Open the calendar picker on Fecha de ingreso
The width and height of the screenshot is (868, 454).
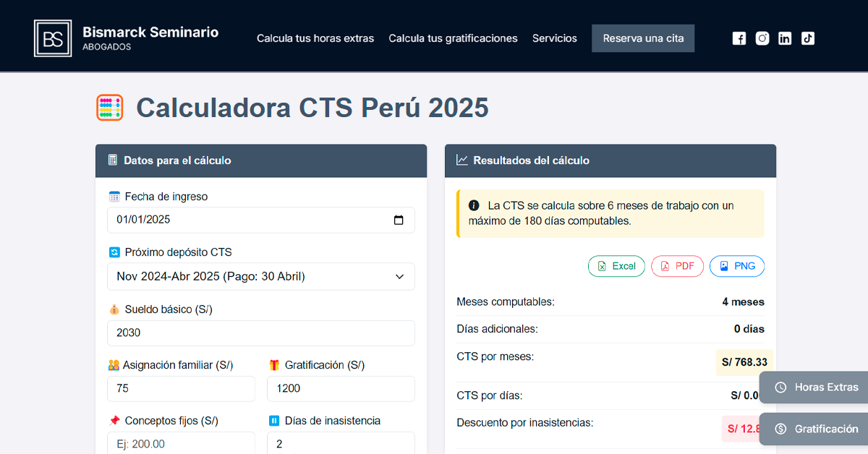[399, 220]
